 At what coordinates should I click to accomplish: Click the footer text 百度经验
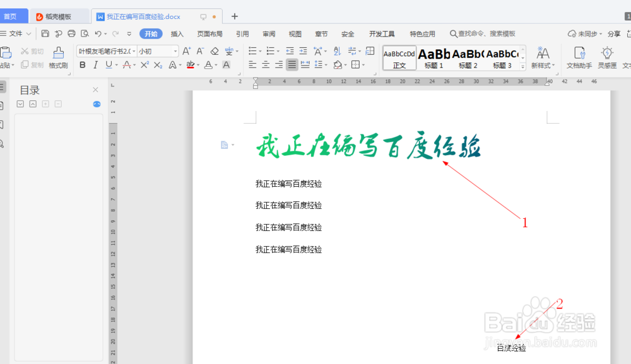pos(511,348)
